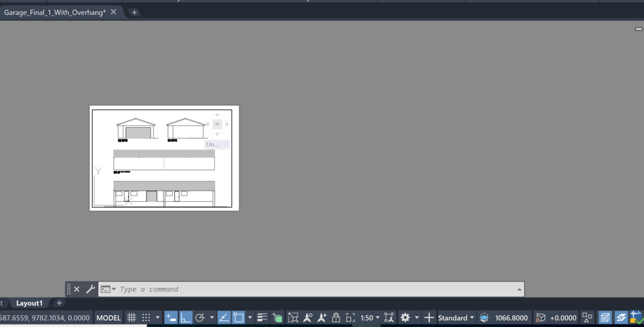Toggle Object Snap Tracking icon
Image resolution: width=644 pixels, height=327 pixels.
coord(224,318)
